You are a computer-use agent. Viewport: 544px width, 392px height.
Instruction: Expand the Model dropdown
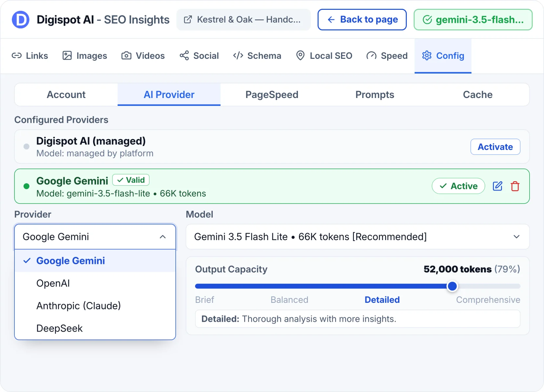[358, 237]
